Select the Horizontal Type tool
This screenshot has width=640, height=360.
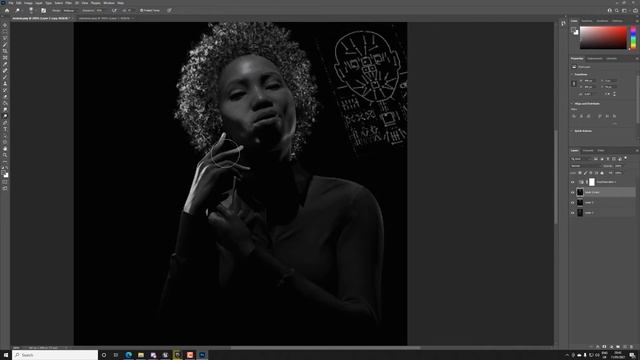(x=5, y=129)
